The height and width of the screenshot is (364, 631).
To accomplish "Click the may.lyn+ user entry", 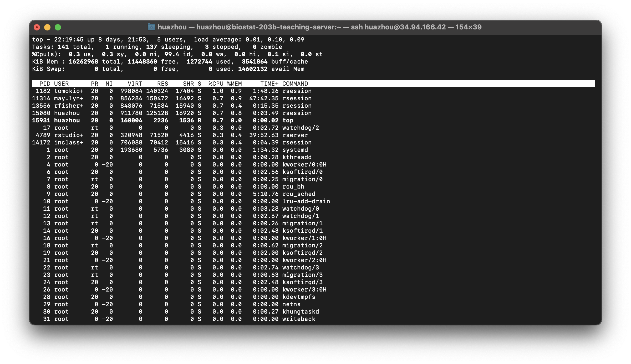I will (69, 98).
